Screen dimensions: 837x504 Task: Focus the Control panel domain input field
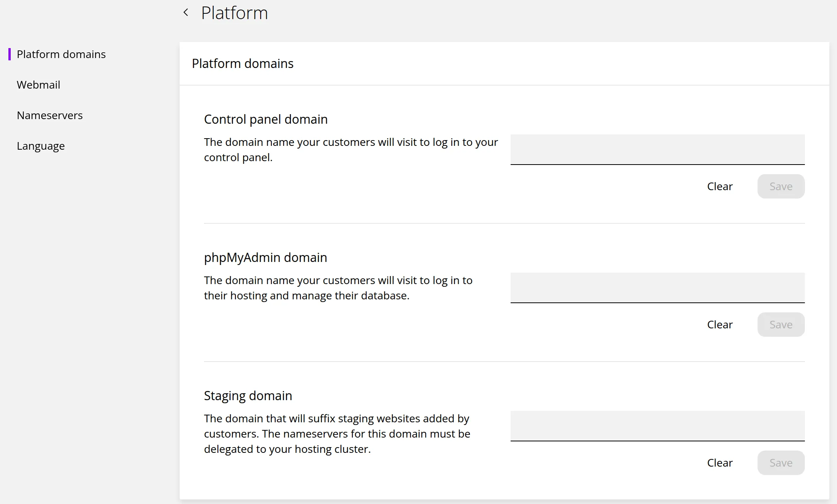[657, 149]
